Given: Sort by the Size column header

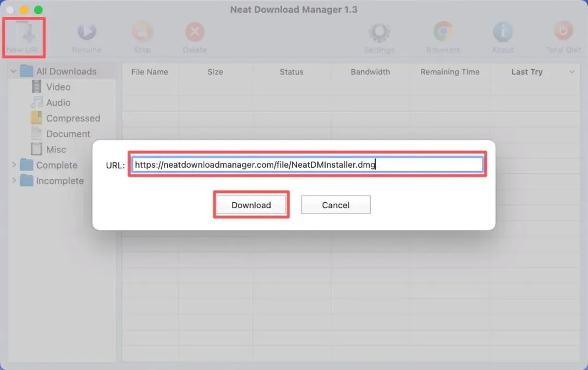Looking at the screenshot, I should [x=215, y=72].
